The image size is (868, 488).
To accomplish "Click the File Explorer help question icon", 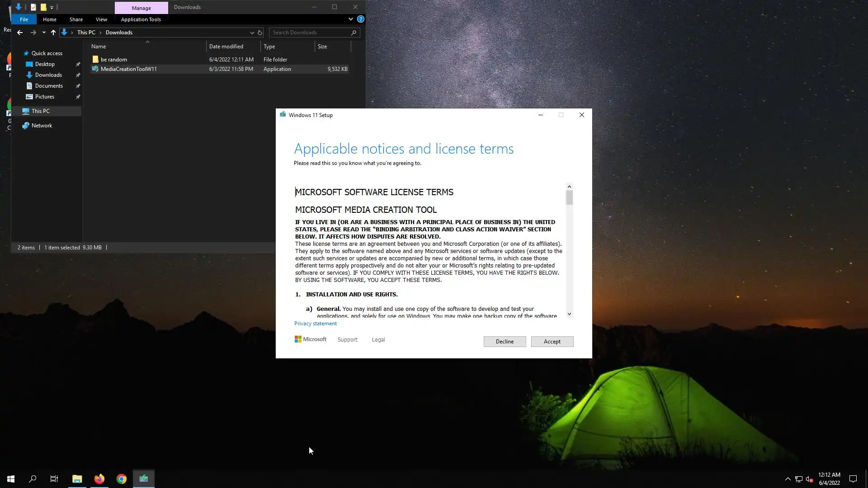I will [x=360, y=19].
